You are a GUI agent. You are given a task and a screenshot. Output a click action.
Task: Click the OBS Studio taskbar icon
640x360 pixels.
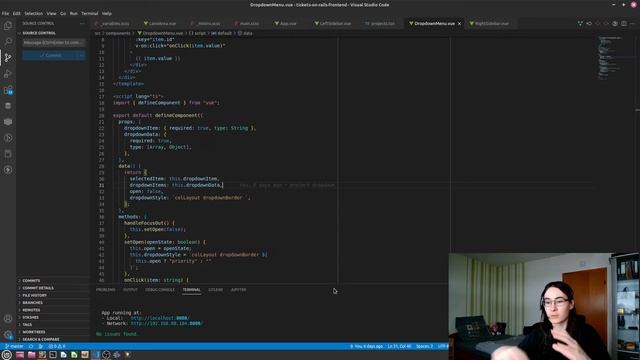point(106,355)
